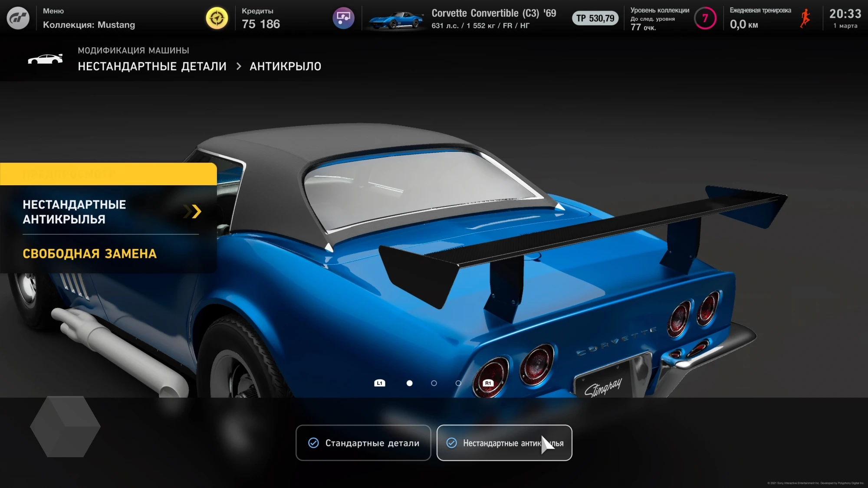868x488 pixels.
Task: Click the 77 очк. points text
Action: pos(643,27)
